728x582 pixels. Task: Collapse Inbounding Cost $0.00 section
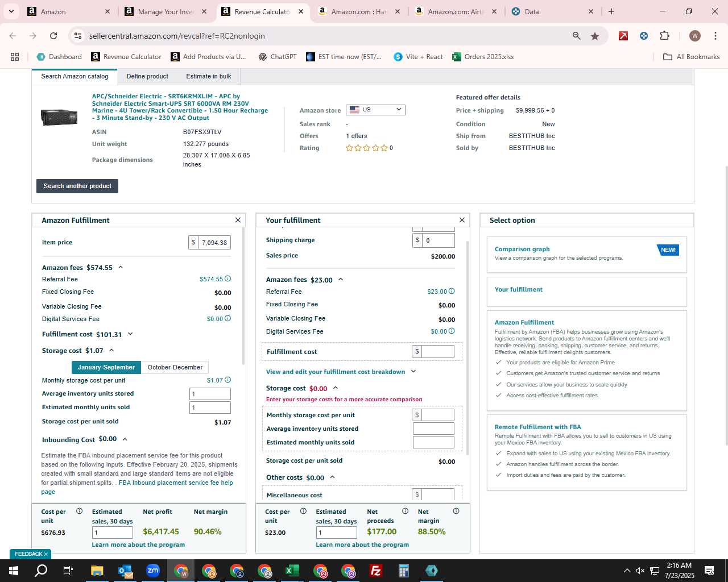click(125, 439)
